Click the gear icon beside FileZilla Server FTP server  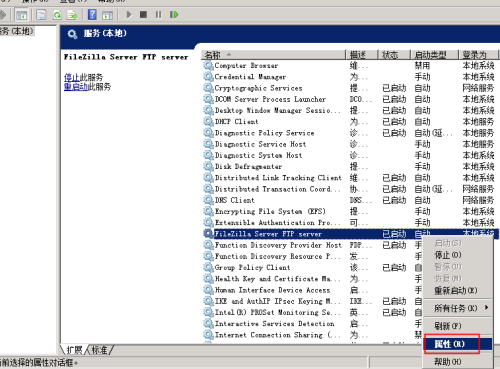(x=208, y=234)
